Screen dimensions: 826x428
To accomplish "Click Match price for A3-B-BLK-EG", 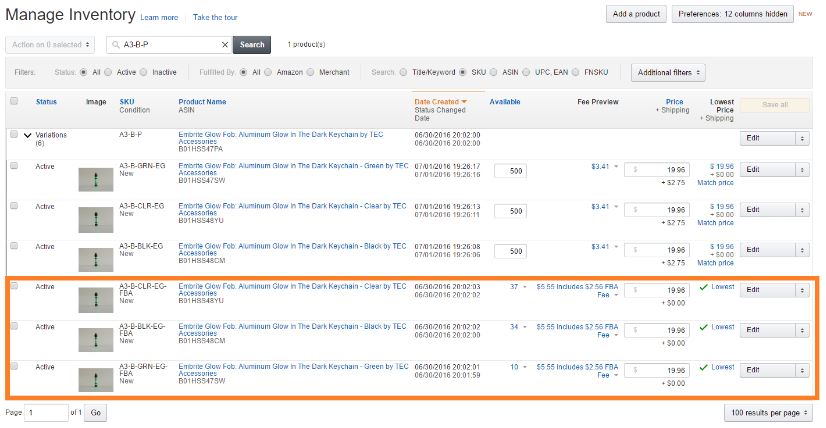I will (x=715, y=263).
